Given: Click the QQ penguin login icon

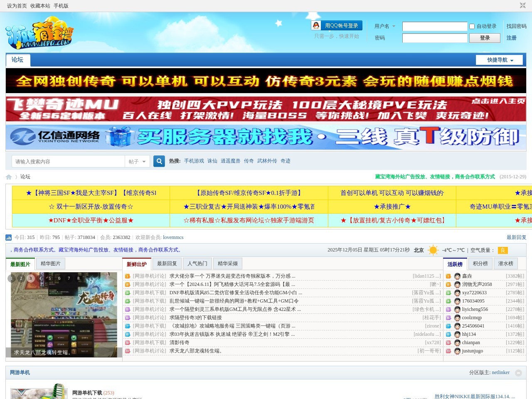Looking at the screenshot, I should pyautogui.click(x=316, y=26).
